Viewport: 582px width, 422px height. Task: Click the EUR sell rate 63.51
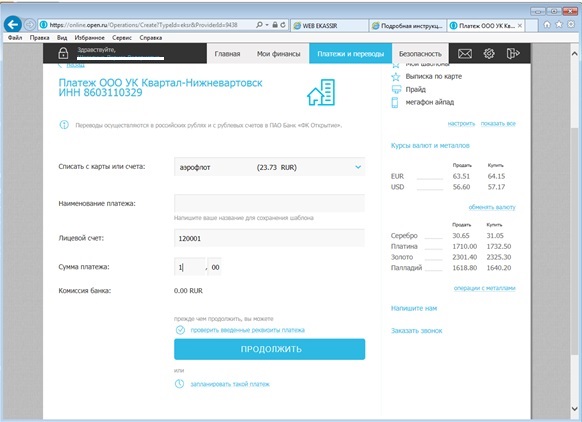(461, 176)
